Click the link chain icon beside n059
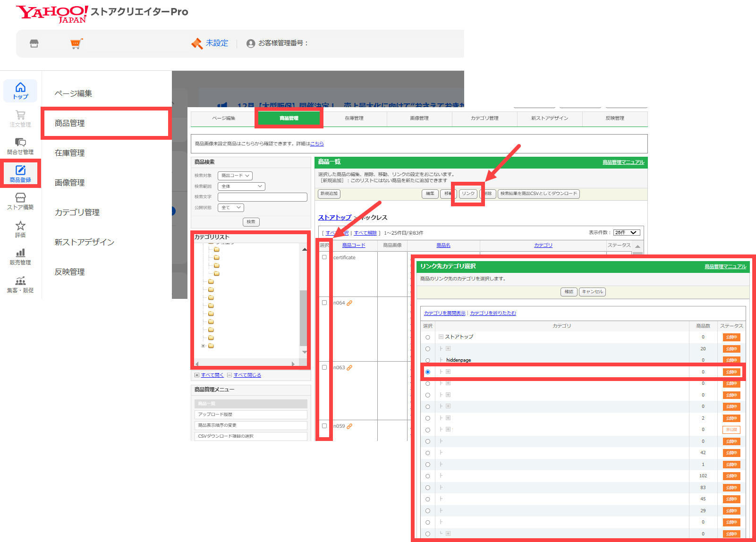This screenshot has height=542, width=756. (349, 426)
